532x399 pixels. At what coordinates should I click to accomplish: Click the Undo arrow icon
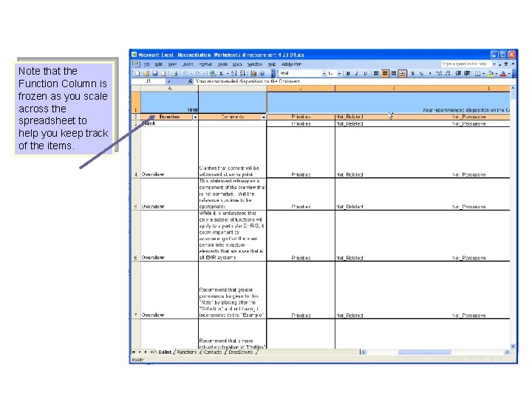[x=185, y=73]
